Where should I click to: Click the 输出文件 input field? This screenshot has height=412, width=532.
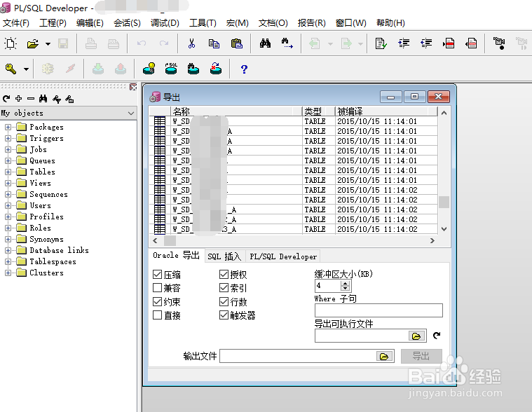pos(298,356)
